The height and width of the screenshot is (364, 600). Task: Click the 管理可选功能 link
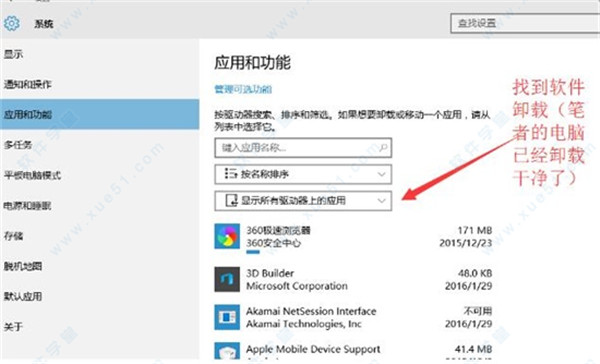tap(243, 89)
